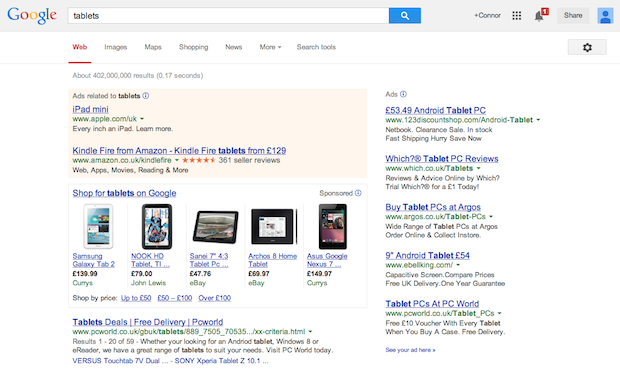This screenshot has width=620, height=374.
Task: Open 'SONY Xperia Tablet Z 10.1' sitelink
Action: (221, 361)
